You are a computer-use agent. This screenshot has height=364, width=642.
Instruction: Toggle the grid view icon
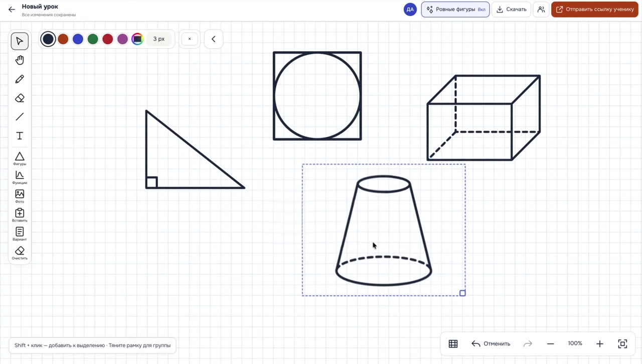(x=453, y=343)
